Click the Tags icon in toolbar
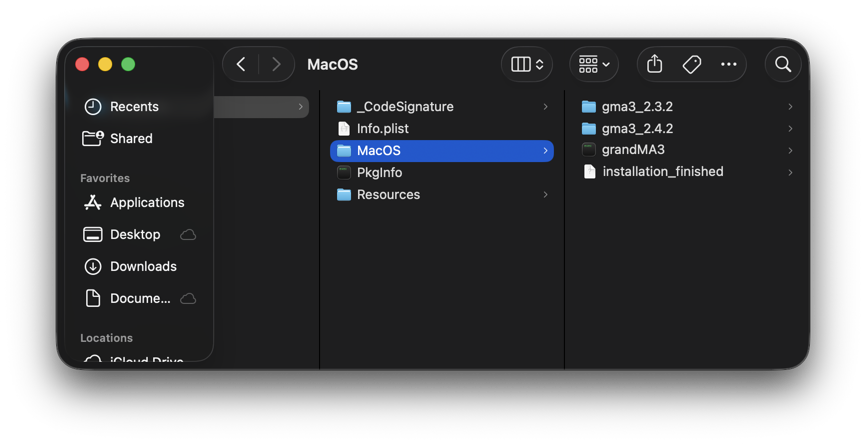The image size is (866, 444). [691, 65]
